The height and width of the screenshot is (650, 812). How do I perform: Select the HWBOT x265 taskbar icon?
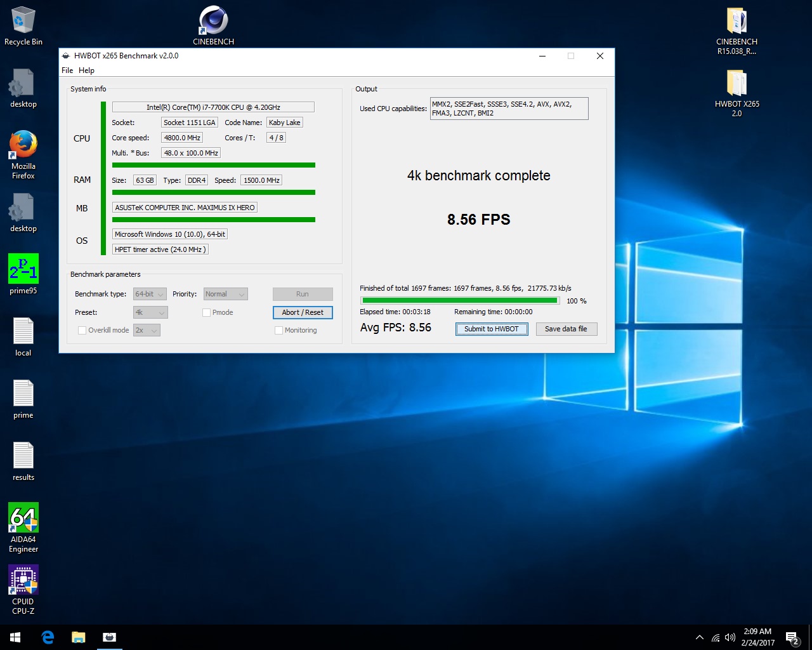[109, 637]
